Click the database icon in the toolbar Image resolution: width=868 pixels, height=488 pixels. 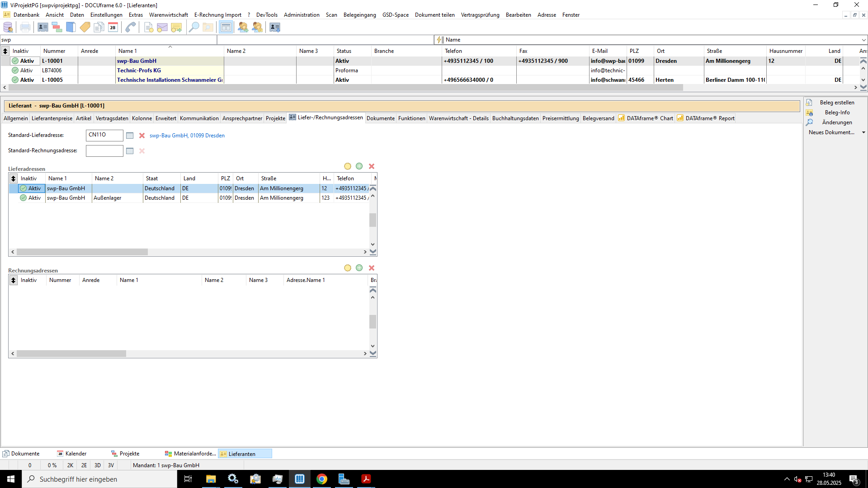pos(8,27)
